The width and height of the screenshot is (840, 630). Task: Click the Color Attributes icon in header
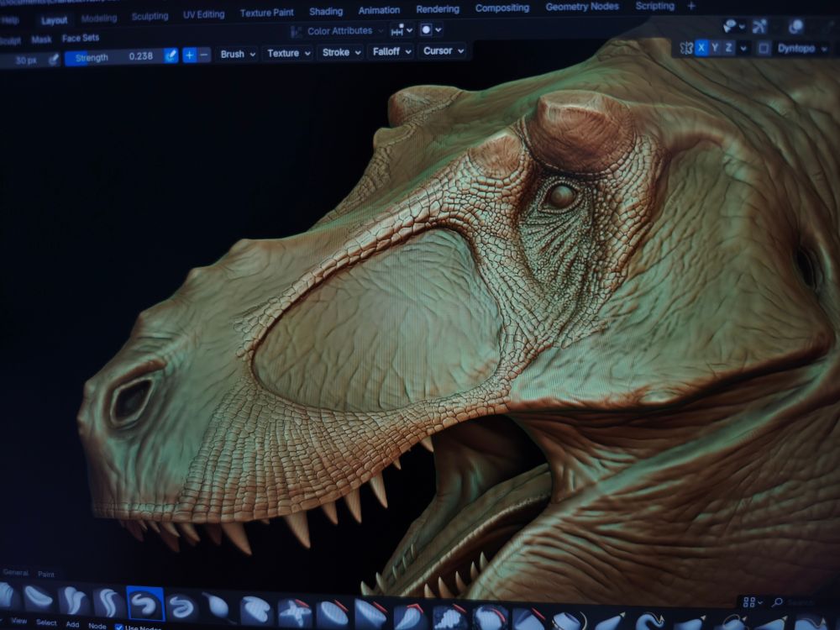(x=296, y=32)
